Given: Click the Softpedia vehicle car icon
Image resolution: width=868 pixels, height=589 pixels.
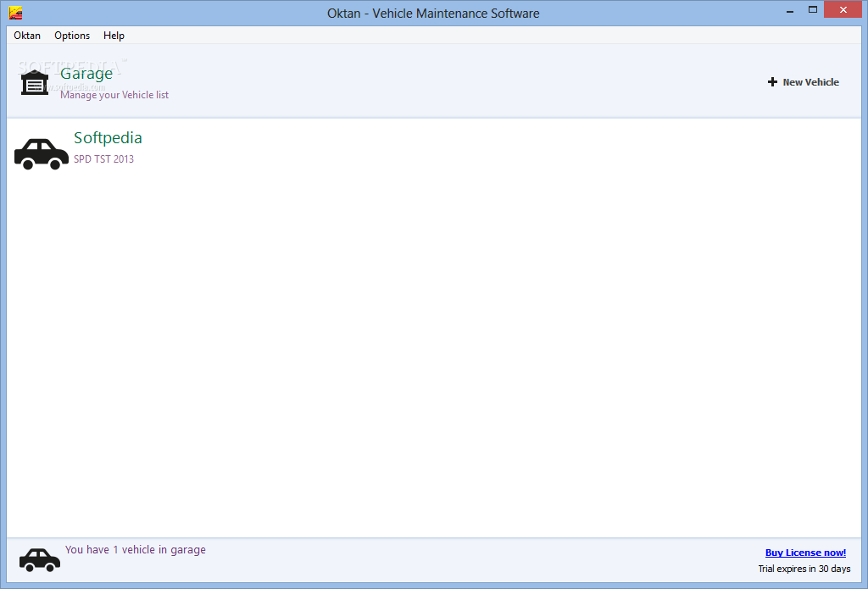Looking at the screenshot, I should [x=41, y=153].
